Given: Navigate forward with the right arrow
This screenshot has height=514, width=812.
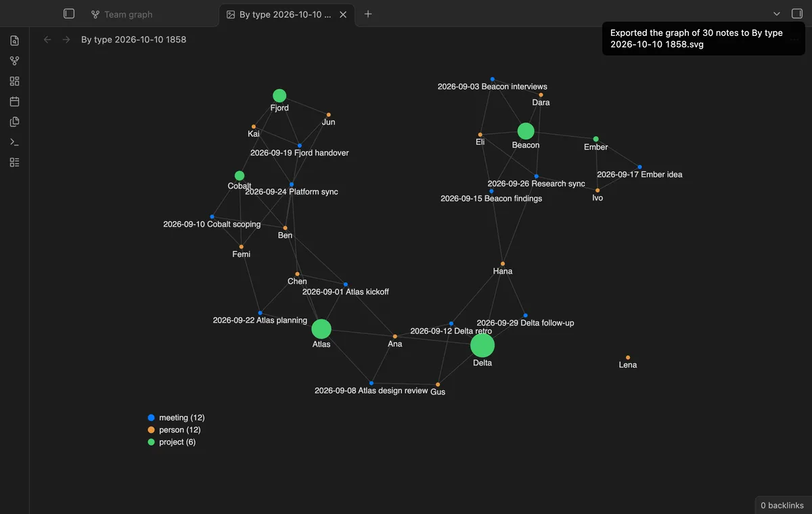Looking at the screenshot, I should pos(66,39).
